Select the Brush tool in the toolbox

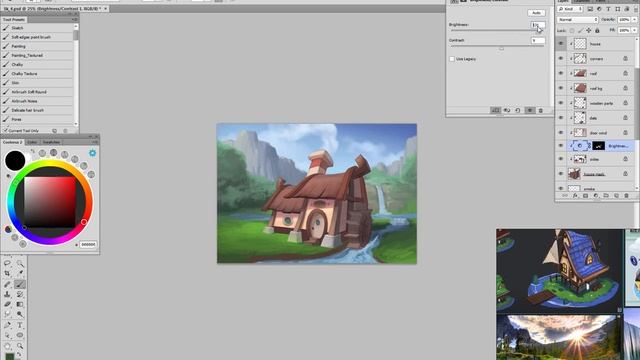coord(20,284)
